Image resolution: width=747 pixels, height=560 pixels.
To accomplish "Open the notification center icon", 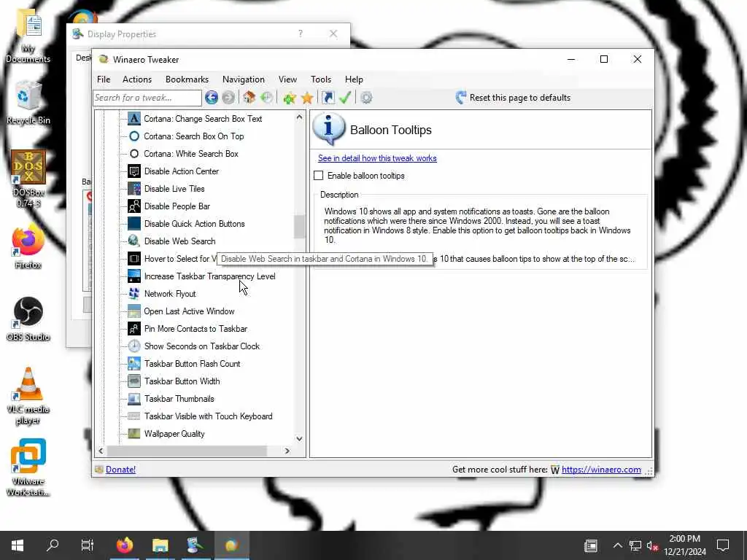I will [723, 545].
